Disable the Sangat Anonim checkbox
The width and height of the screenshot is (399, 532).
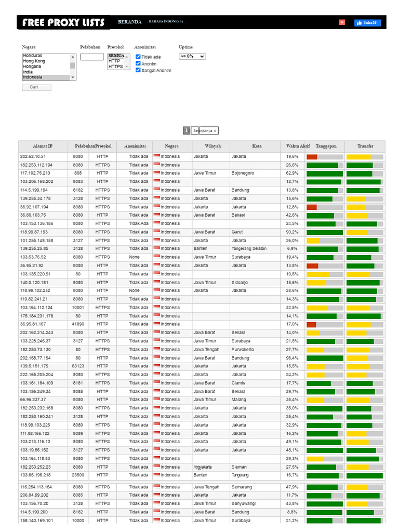[x=138, y=70]
